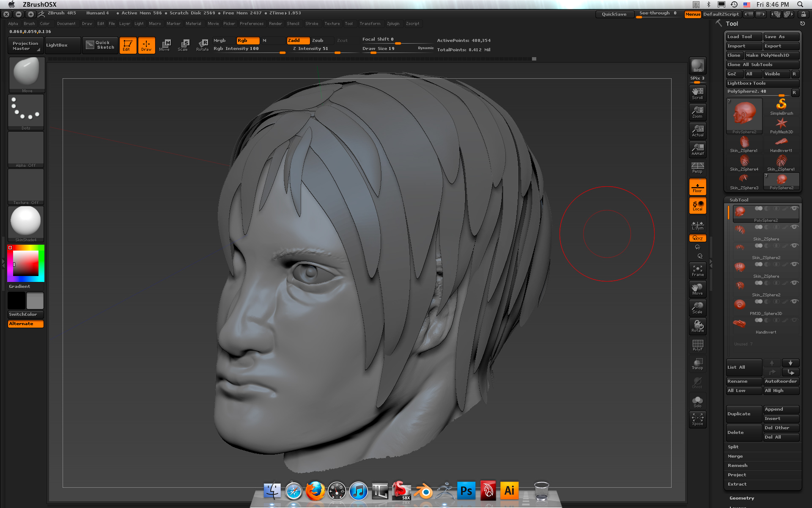Screen dimensions: 812x508
Task: Activate Scale mode in top shelf
Action: [x=183, y=45]
